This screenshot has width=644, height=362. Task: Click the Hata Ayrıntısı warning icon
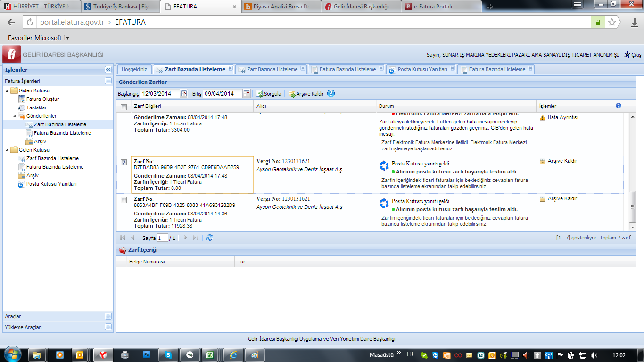[x=543, y=118]
